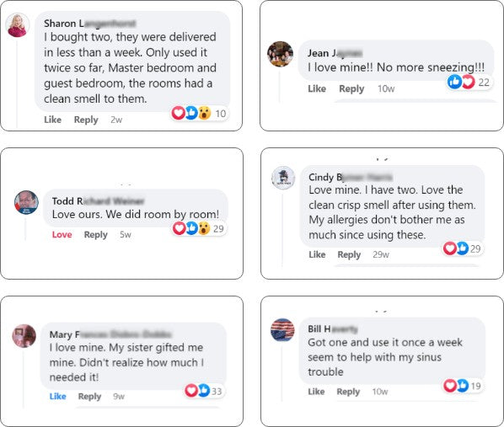Like Sharon's comment about two bedrooms
Image resolution: width=504 pixels, height=427 pixels.
coord(53,120)
